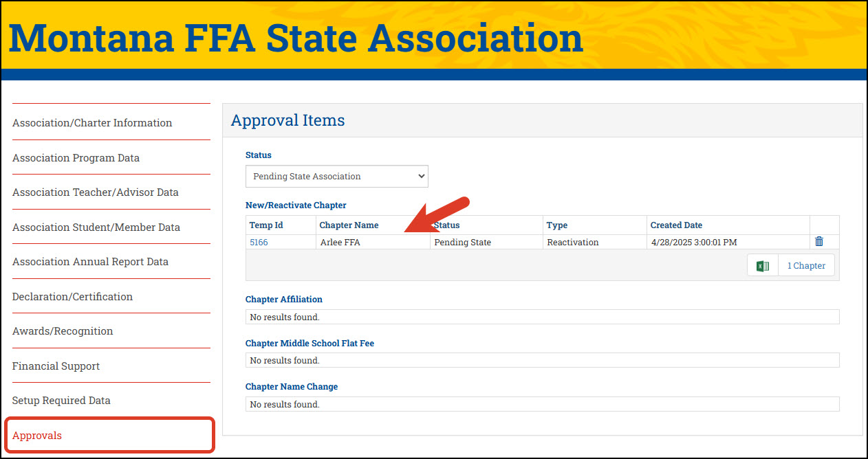Open Association Student/Member Data

pyautogui.click(x=96, y=227)
